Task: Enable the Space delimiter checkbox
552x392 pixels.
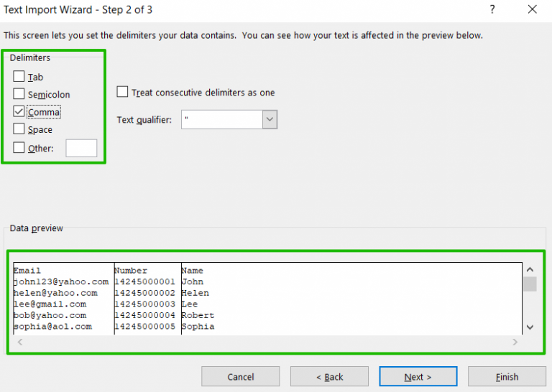Action: click(x=19, y=129)
